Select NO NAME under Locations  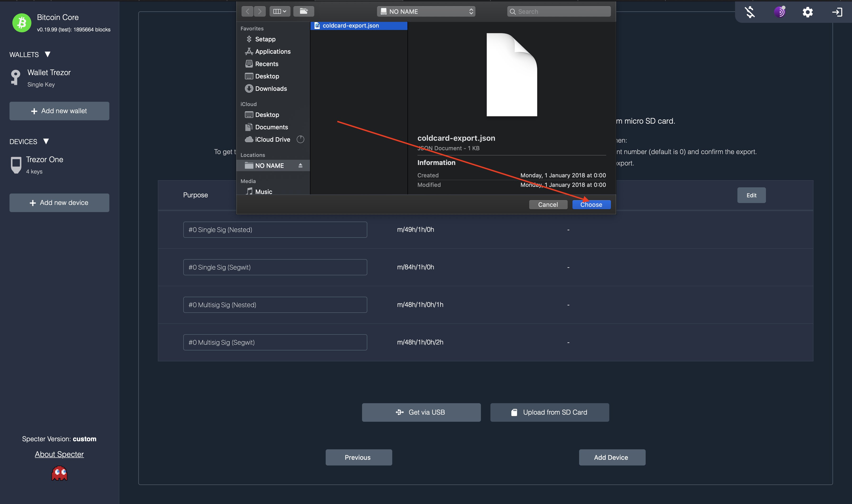tap(273, 165)
